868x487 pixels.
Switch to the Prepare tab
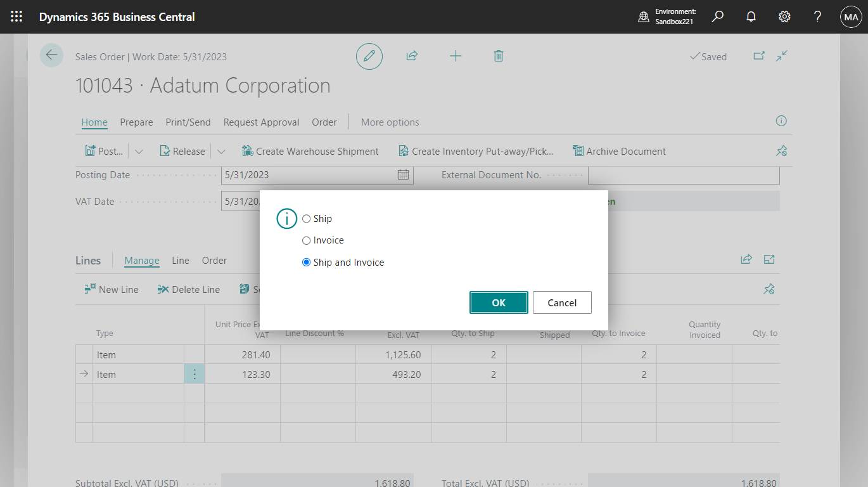(x=136, y=122)
